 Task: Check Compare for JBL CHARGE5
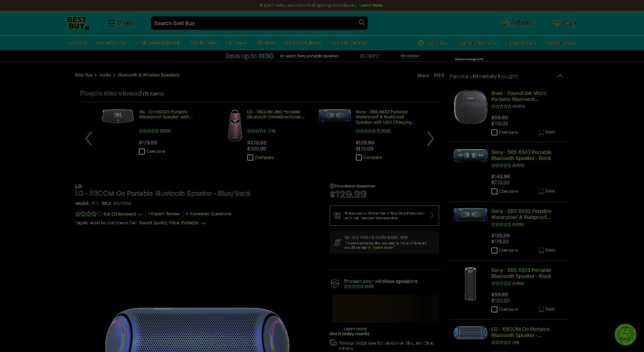[x=142, y=152]
